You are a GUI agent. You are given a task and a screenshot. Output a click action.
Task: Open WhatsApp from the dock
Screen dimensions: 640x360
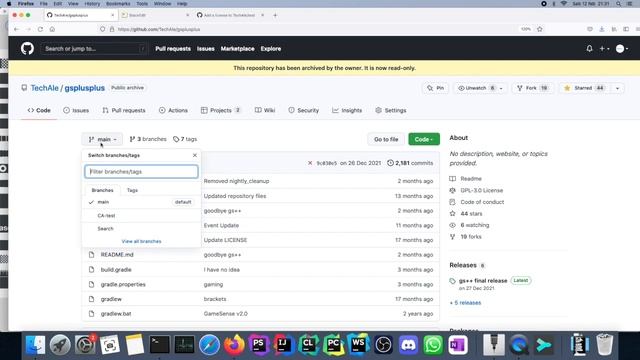[433, 345]
